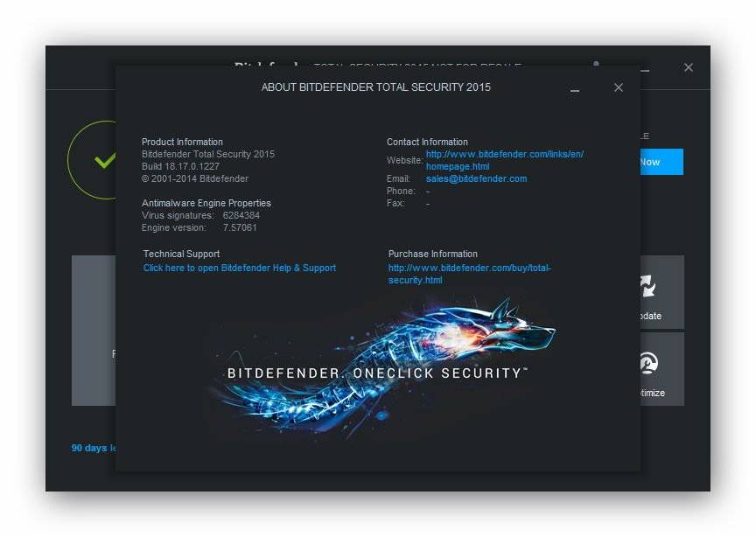Viewport: 756px width, 537px height.
Task: Click the Purchase Information heading
Action: [433, 254]
